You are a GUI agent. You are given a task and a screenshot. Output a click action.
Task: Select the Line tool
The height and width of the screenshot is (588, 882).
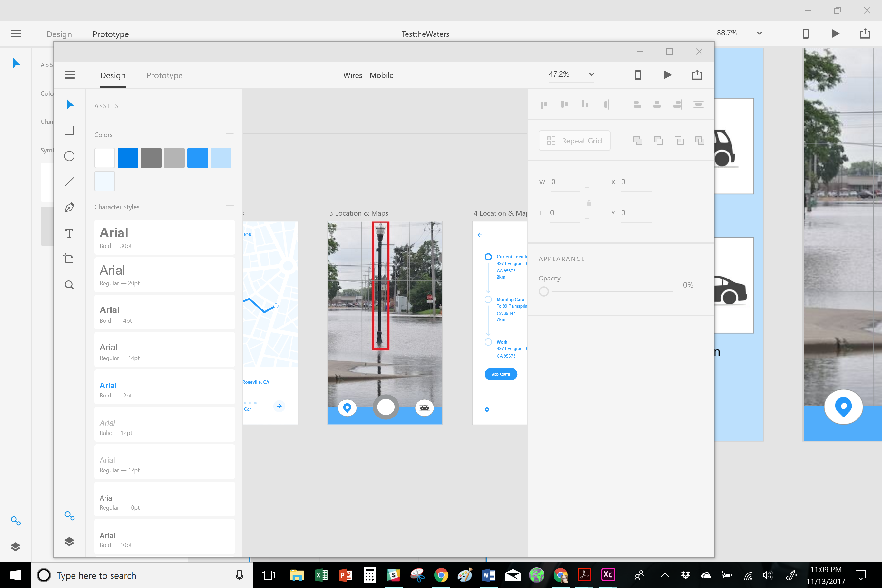click(x=69, y=182)
